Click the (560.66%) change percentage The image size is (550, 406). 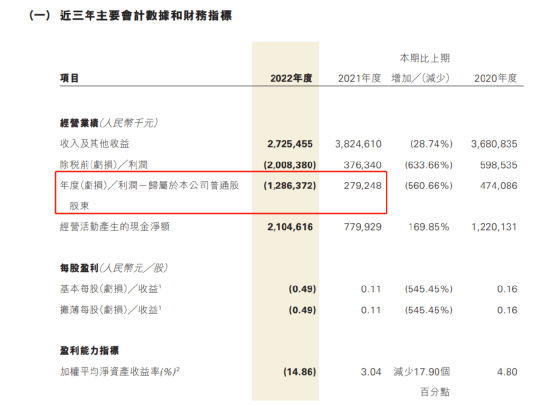coord(429,186)
